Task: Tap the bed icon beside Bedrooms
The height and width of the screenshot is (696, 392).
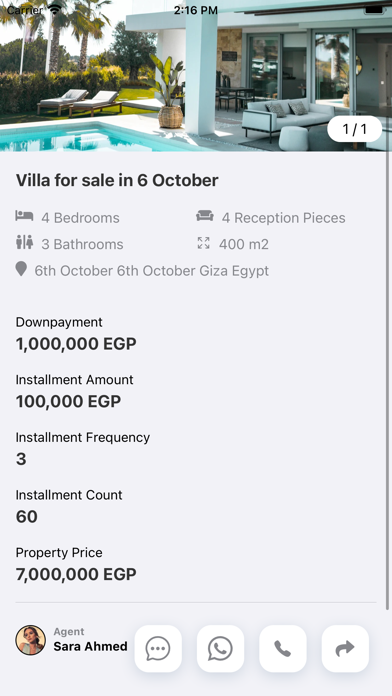Action: point(24,216)
